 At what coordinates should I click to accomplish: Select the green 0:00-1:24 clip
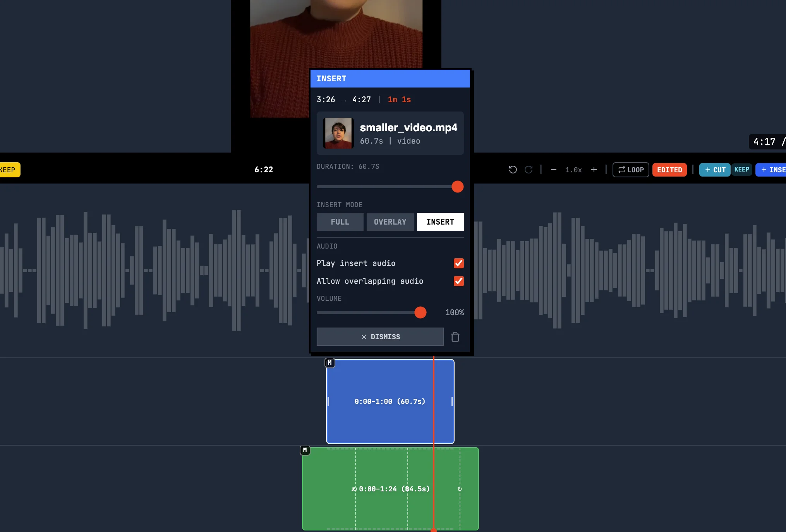(x=390, y=489)
